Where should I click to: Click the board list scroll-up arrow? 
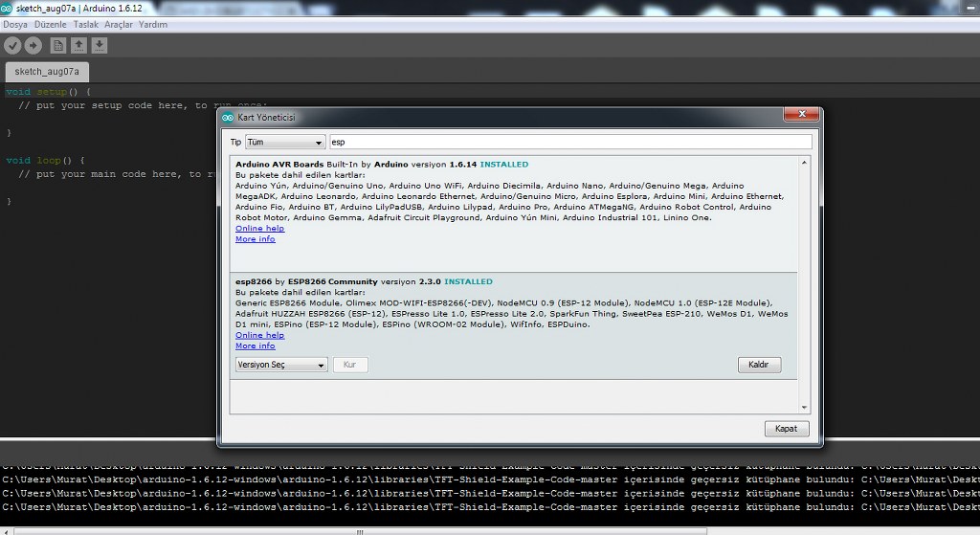click(804, 163)
